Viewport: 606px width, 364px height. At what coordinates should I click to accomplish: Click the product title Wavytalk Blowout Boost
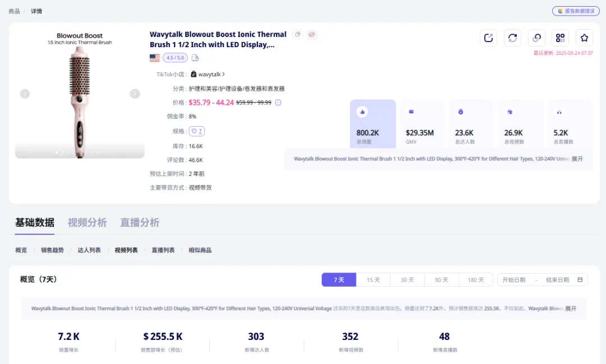coord(218,39)
